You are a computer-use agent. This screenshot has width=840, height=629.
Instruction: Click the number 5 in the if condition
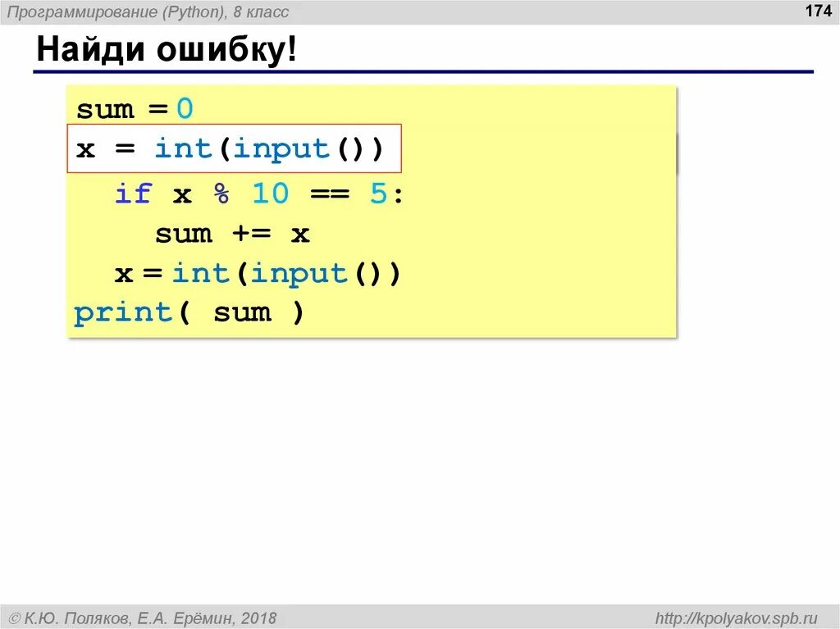[381, 193]
